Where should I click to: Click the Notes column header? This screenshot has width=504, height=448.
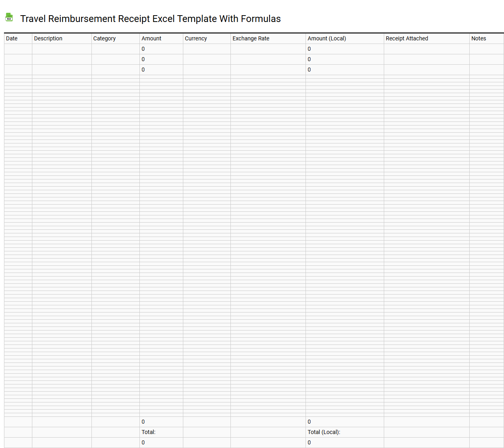(478, 38)
